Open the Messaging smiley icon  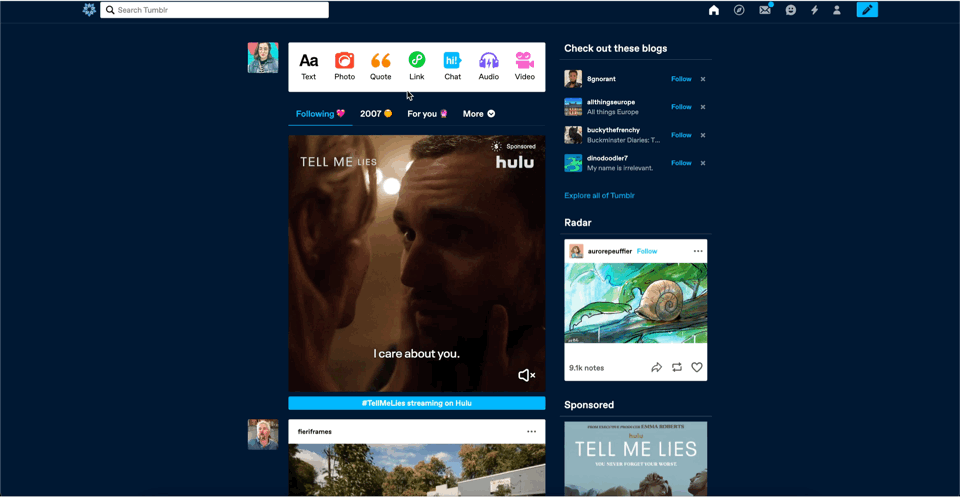(x=790, y=10)
